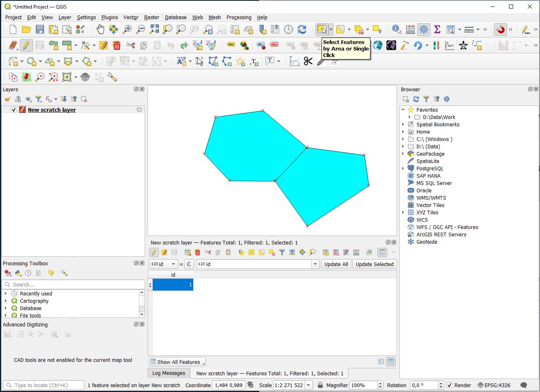Expand the GeoPackage item in Browser
Image resolution: width=540 pixels, height=392 pixels.
[403, 154]
